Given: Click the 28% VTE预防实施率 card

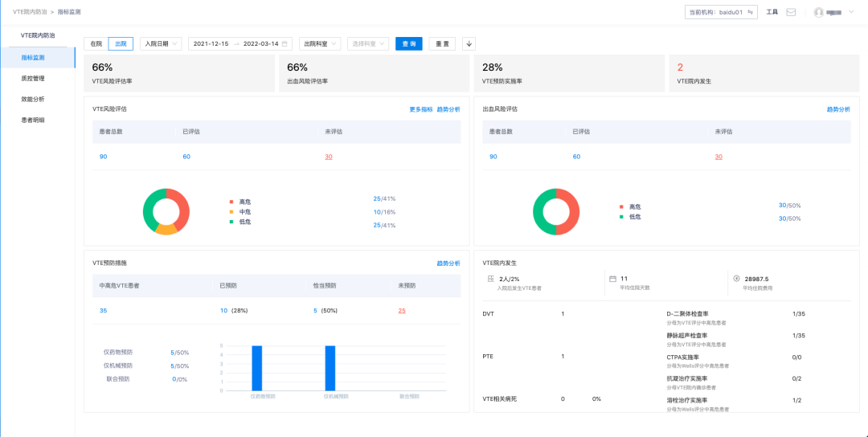Looking at the screenshot, I should coord(569,74).
